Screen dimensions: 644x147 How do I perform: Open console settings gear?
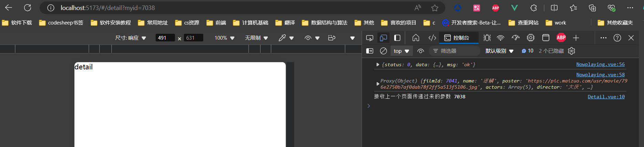571,51
